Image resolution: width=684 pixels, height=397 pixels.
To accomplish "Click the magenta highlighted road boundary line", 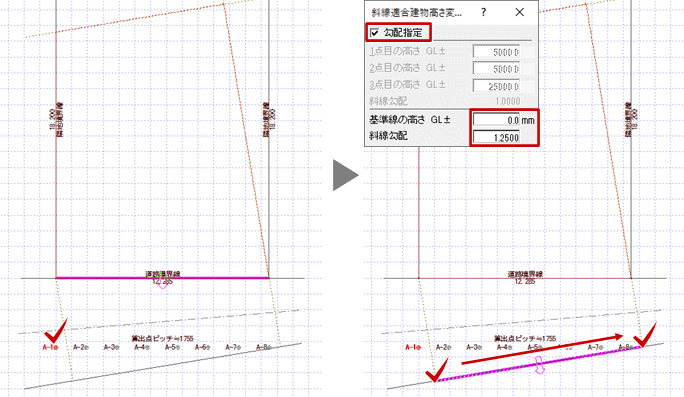I will (x=162, y=277).
